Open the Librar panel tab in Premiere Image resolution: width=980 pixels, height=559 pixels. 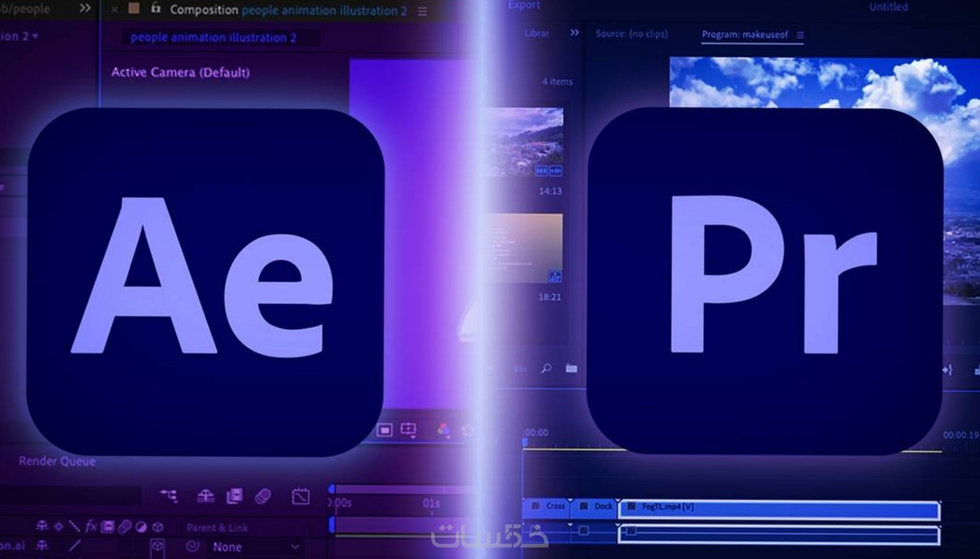(537, 33)
